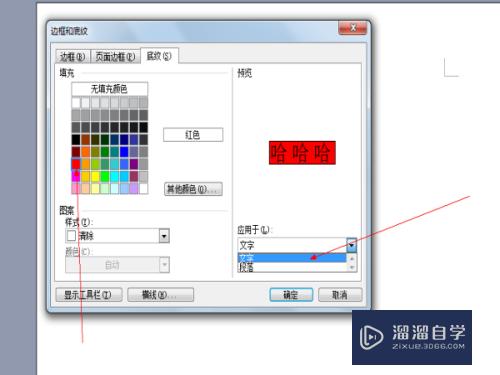This screenshot has height=375, width=500.
Task: Pick the bright green swatch
Action: click(x=105, y=176)
